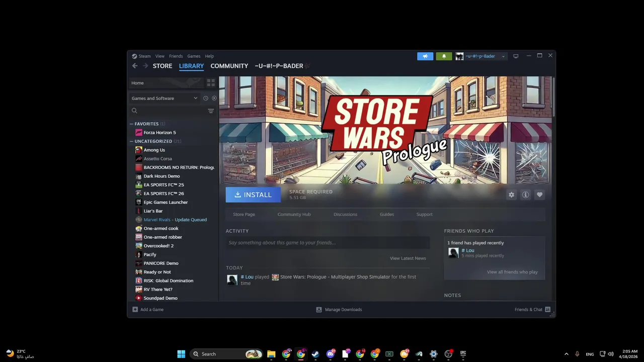The width and height of the screenshot is (644, 362).
Task: Open the STORE tab
Action: tap(163, 66)
